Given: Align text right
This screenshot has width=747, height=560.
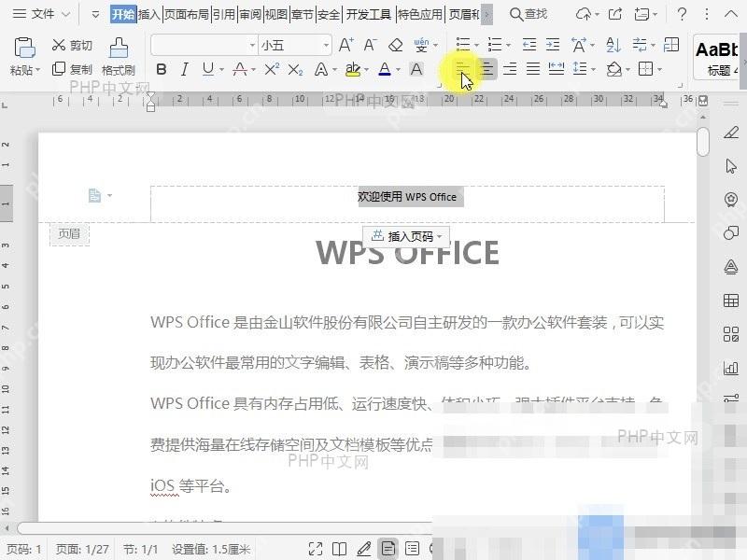Looking at the screenshot, I should coord(510,69).
